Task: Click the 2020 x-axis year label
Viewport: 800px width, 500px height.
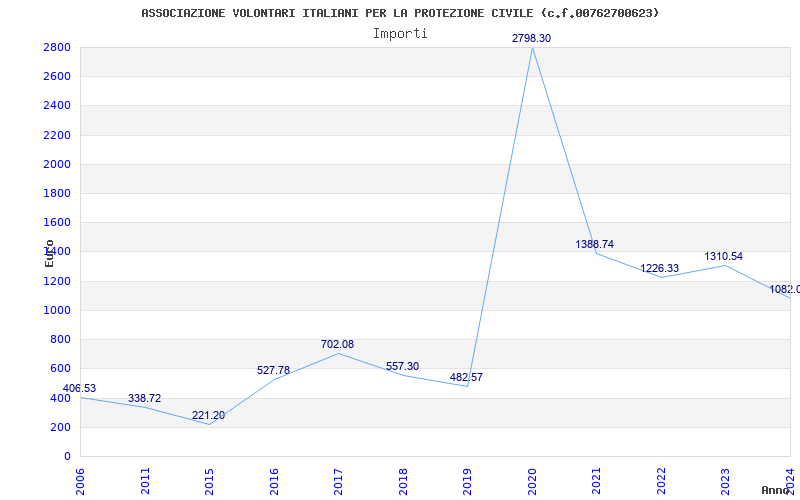Action: (532, 481)
